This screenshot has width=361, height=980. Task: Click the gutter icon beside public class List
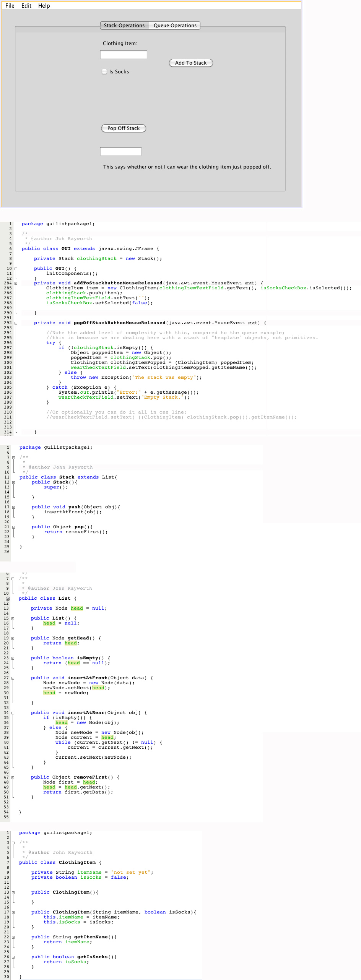point(7,599)
